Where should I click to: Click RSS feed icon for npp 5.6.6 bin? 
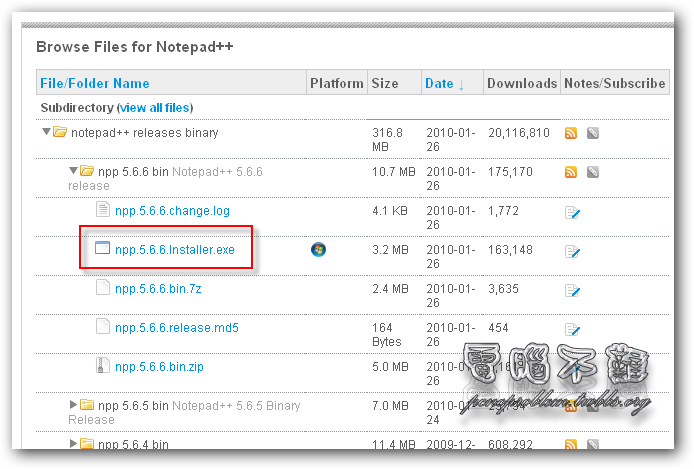pyautogui.click(x=571, y=172)
